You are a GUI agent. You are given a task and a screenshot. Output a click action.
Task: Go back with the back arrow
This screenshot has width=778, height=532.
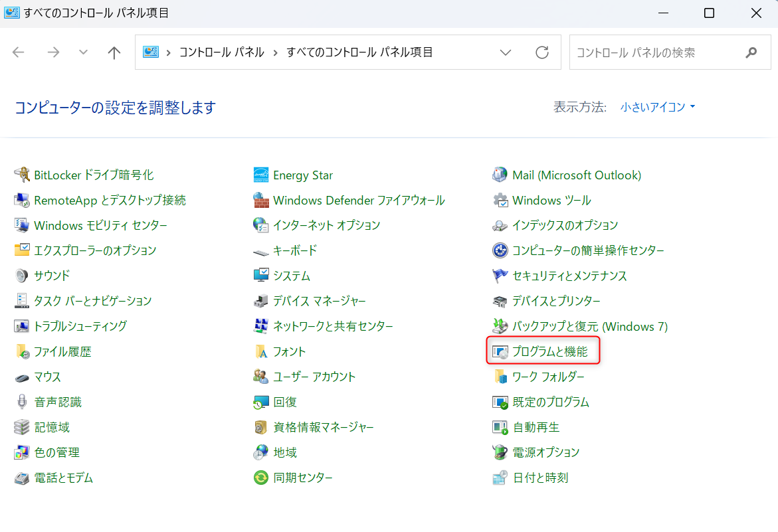tap(19, 52)
